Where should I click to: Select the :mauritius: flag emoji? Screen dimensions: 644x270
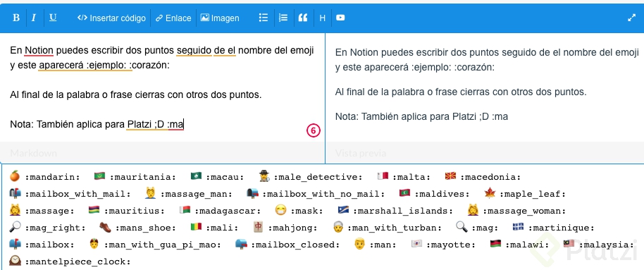click(127, 211)
